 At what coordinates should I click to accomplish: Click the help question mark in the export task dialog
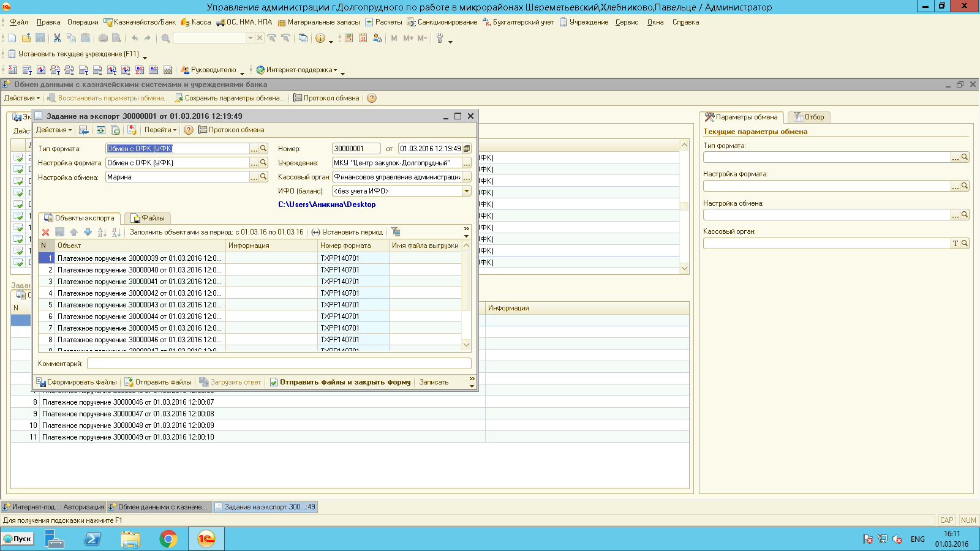coord(189,130)
